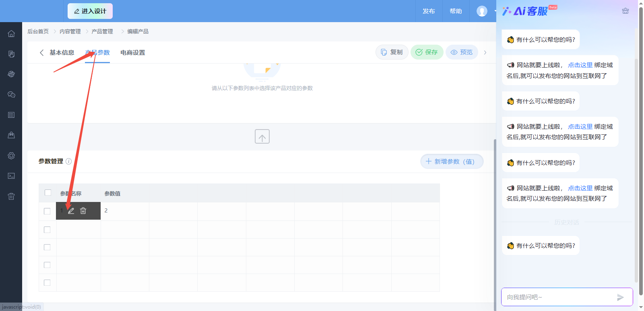Open the WeChat icon in left sidebar

(11, 95)
